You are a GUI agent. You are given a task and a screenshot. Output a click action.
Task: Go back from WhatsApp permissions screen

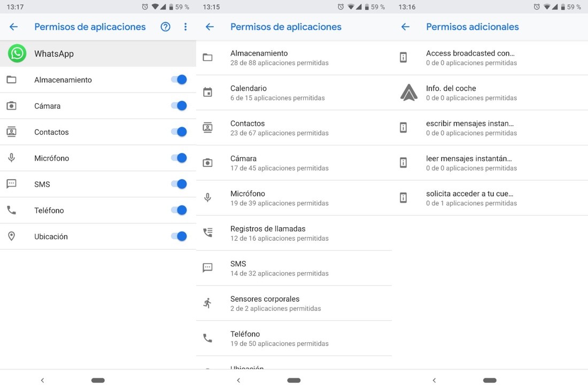13,27
